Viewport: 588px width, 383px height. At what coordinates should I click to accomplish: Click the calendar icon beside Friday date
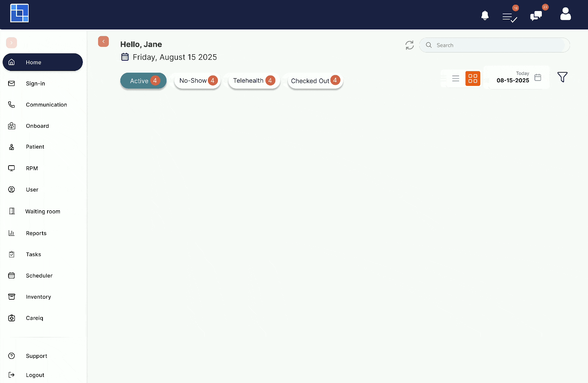[x=125, y=57]
